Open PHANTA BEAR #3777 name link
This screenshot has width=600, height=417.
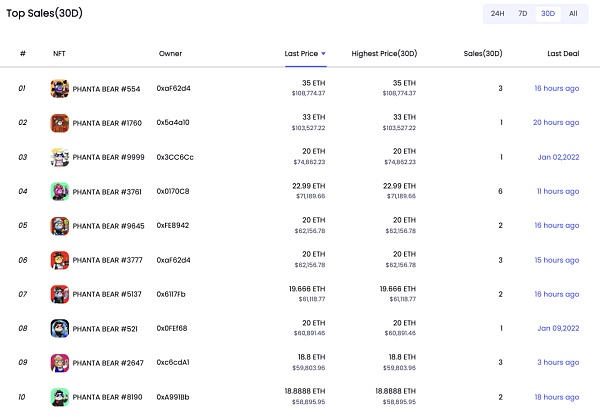(106, 260)
